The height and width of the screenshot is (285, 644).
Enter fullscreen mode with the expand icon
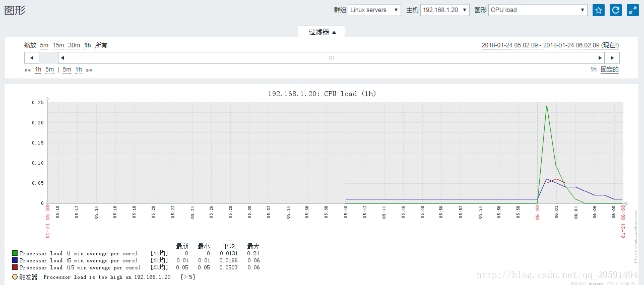click(632, 10)
